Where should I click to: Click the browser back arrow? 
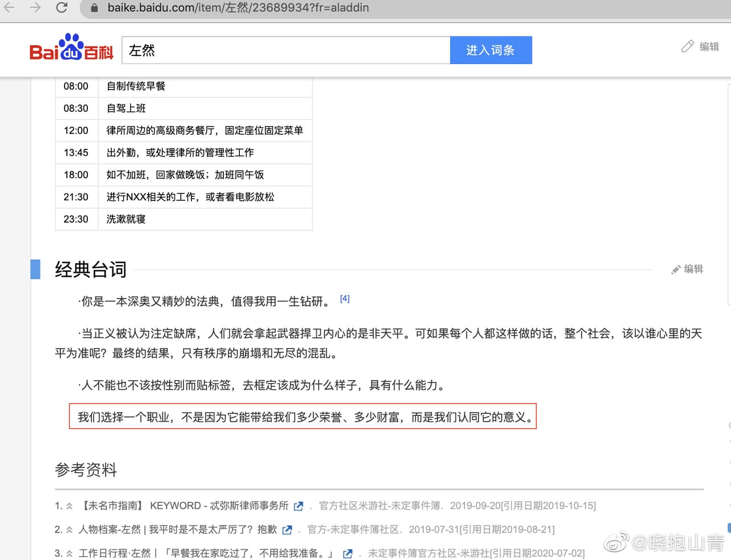[9, 7]
